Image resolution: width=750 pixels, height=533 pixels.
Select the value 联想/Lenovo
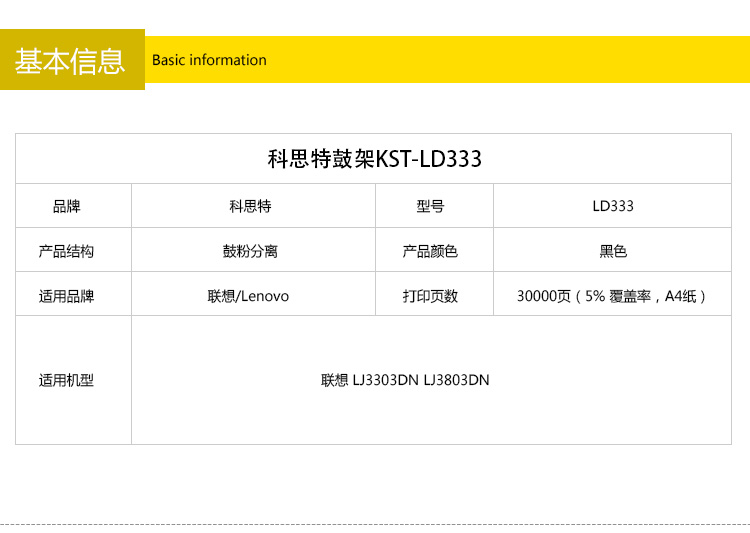coord(248,296)
